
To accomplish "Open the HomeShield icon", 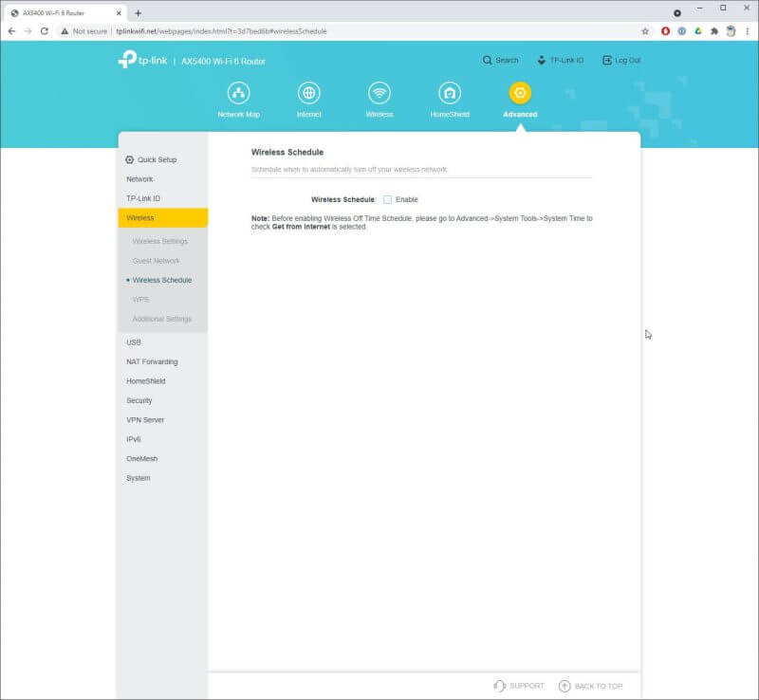I will click(x=450, y=92).
